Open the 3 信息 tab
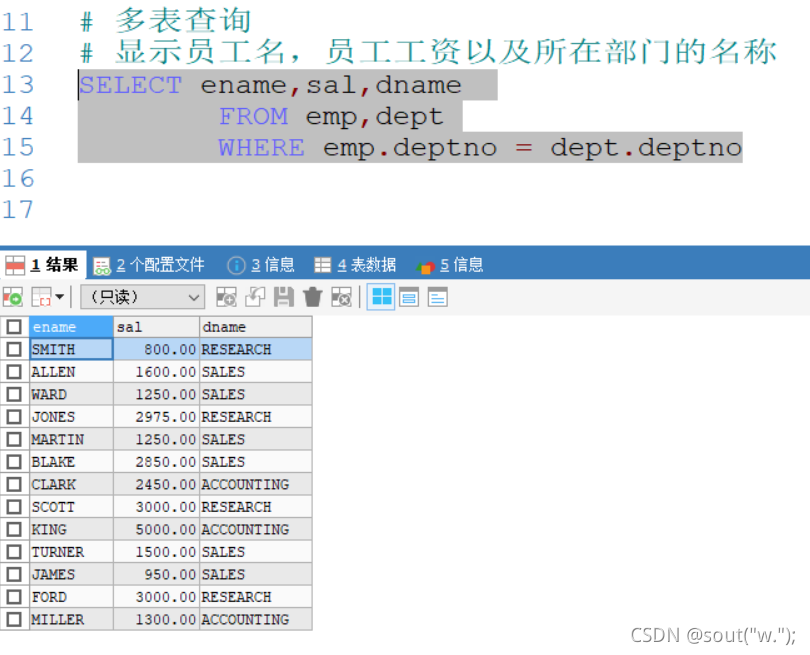 click(x=261, y=265)
